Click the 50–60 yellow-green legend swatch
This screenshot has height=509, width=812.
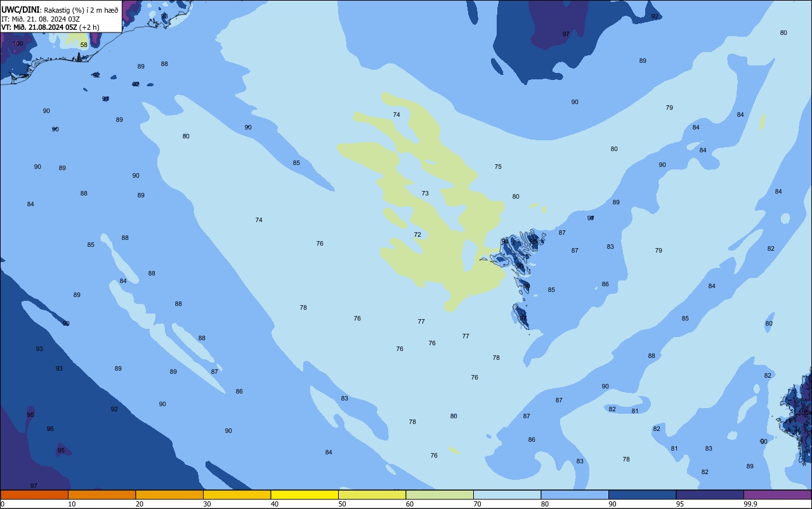tap(372, 494)
